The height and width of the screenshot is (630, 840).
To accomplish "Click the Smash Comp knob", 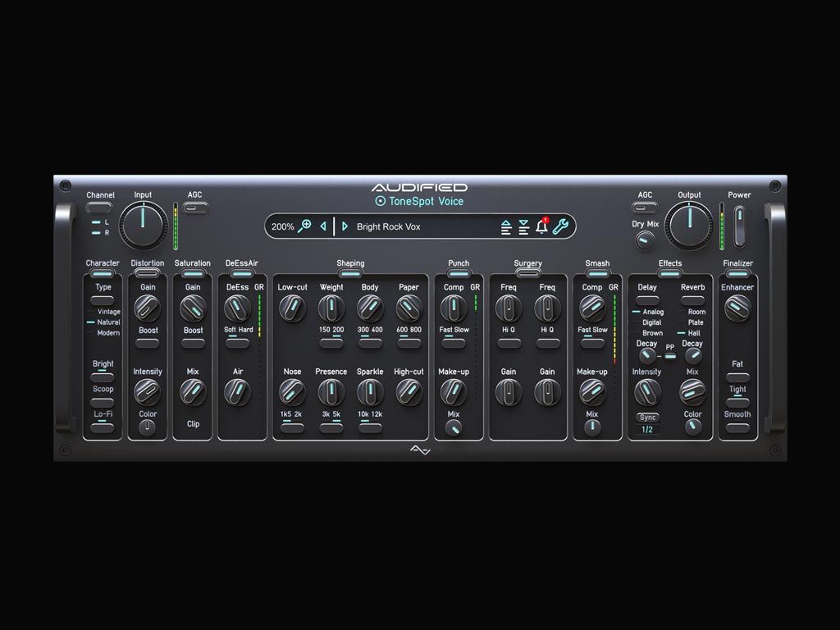I will [592, 308].
